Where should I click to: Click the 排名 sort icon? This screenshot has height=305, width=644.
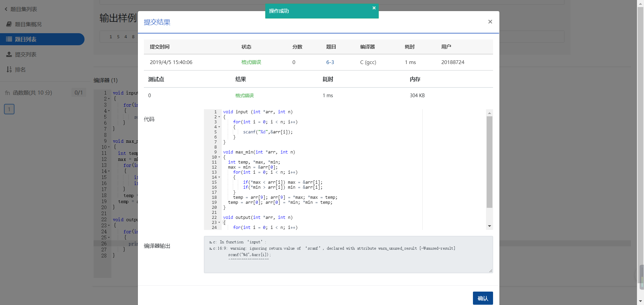pyautogui.click(x=9, y=69)
